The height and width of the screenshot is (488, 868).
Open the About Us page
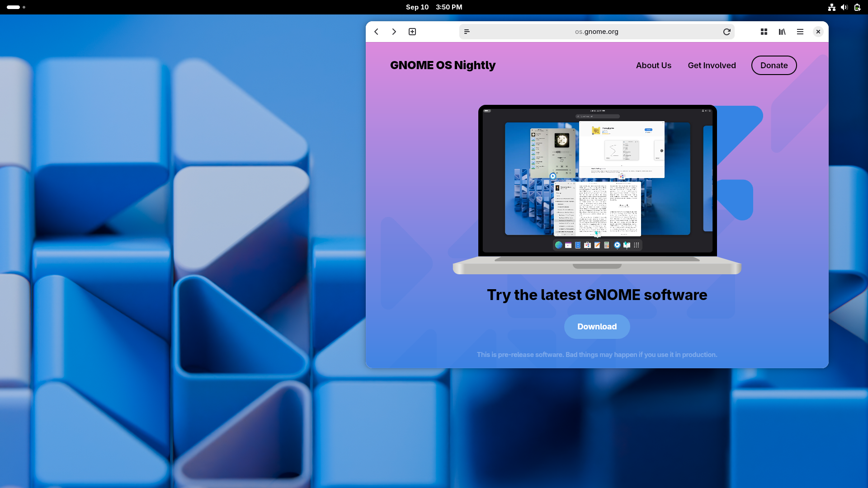point(653,66)
